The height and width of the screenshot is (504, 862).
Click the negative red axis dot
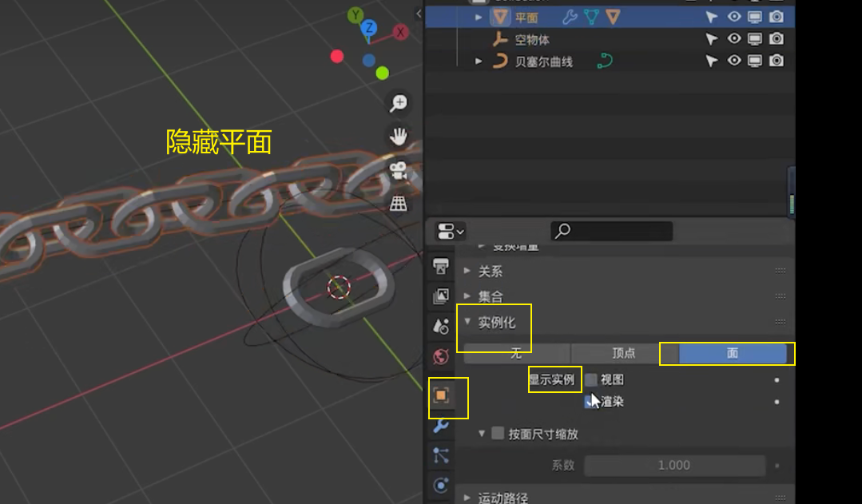[x=337, y=56]
